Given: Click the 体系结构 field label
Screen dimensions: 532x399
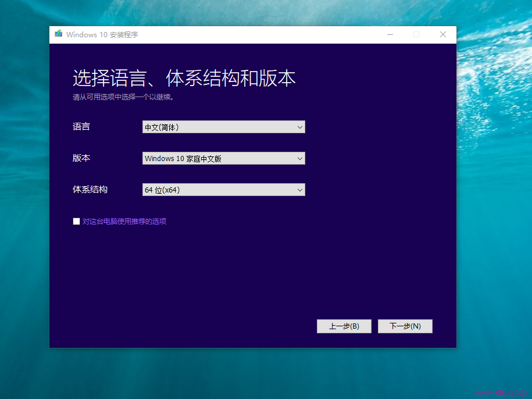Looking at the screenshot, I should pyautogui.click(x=90, y=190).
